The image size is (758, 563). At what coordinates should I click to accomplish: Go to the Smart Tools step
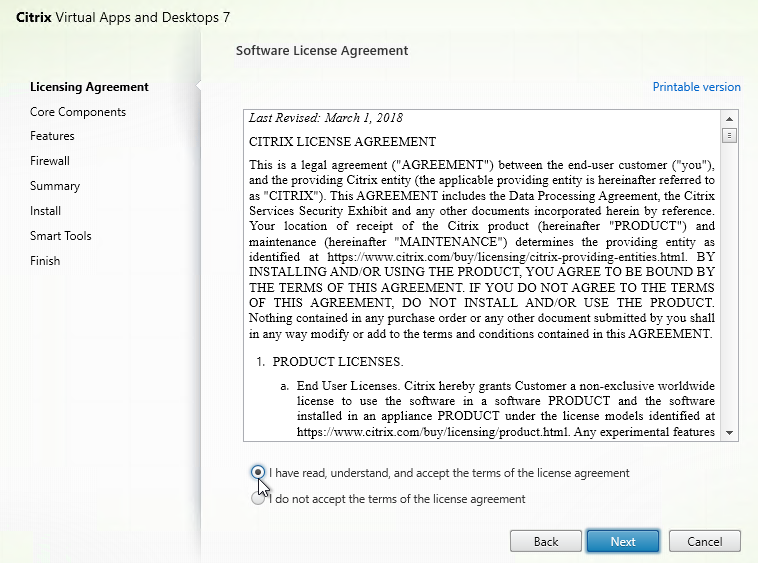pyautogui.click(x=61, y=236)
